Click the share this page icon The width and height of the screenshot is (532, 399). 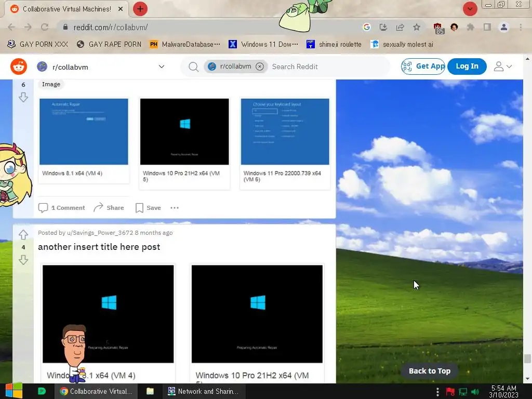click(x=400, y=27)
